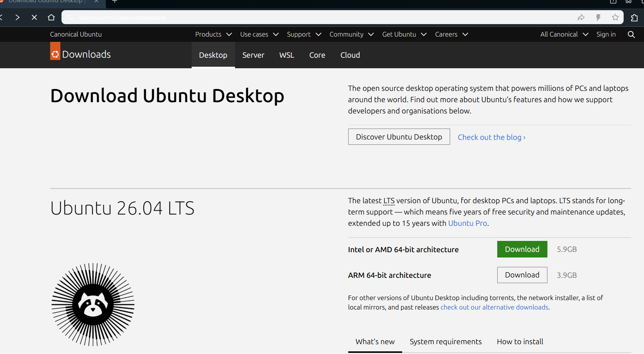Viewport: 644px width, 354px height.
Task: Close the Download Ubuntu Desktop tab
Action: 97,2
